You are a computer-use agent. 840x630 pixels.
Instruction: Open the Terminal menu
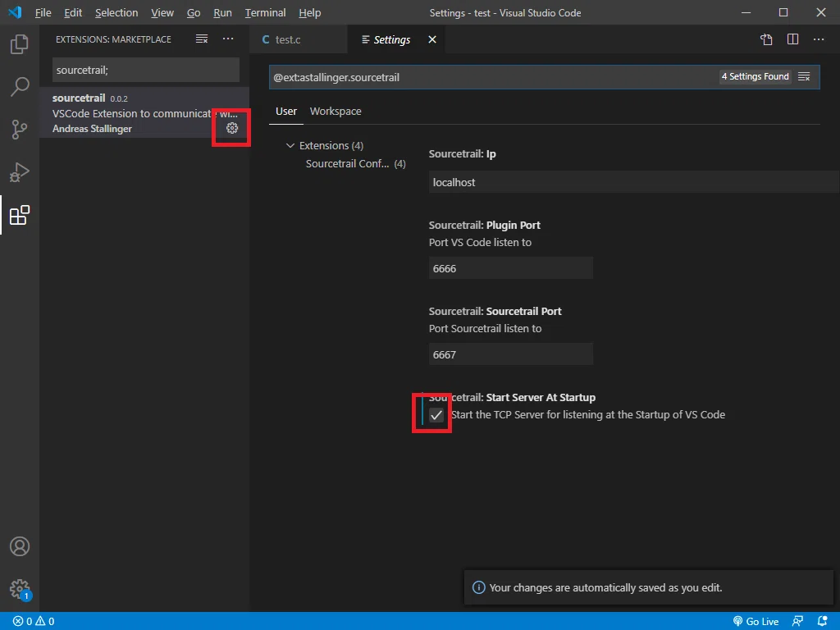265,13
